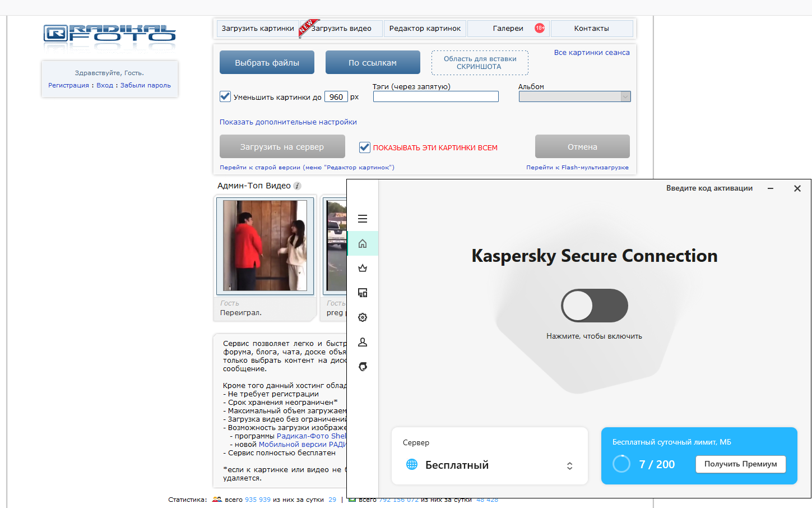Screen dimensions: 812x508
Task: Open the Загрузить картинки tab
Action: tap(258, 28)
